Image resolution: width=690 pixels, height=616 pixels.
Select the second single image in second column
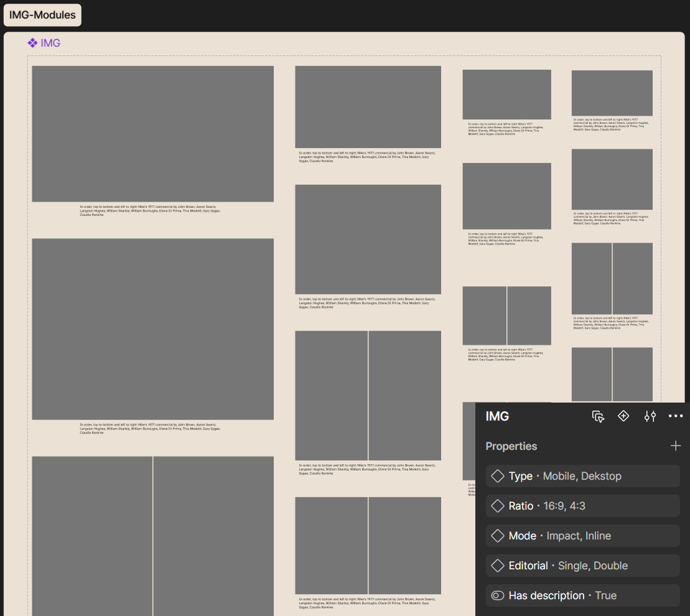click(368, 240)
